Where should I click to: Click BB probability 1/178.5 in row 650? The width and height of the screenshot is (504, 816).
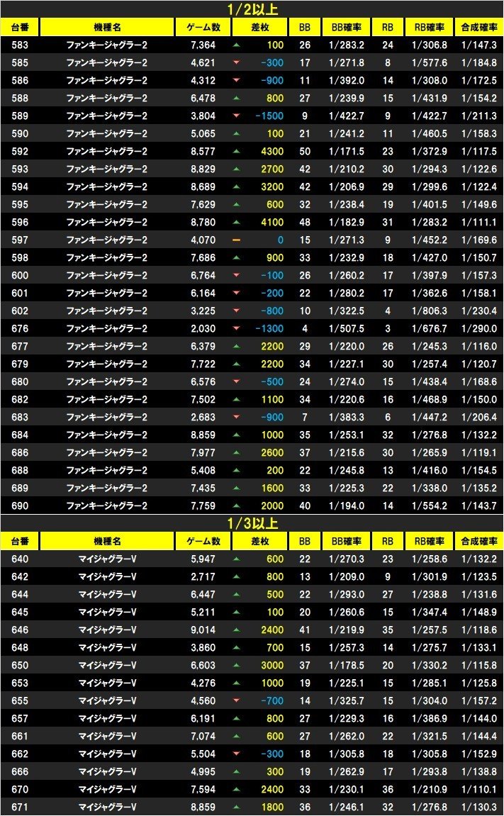click(x=347, y=665)
